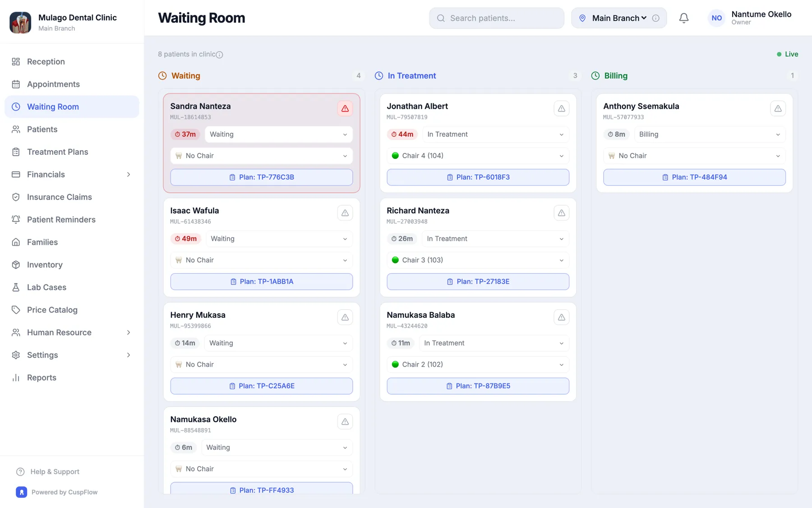The image size is (812, 508).
Task: Open Sandra Nanteza's Waiting status dropdown
Action: click(x=278, y=134)
